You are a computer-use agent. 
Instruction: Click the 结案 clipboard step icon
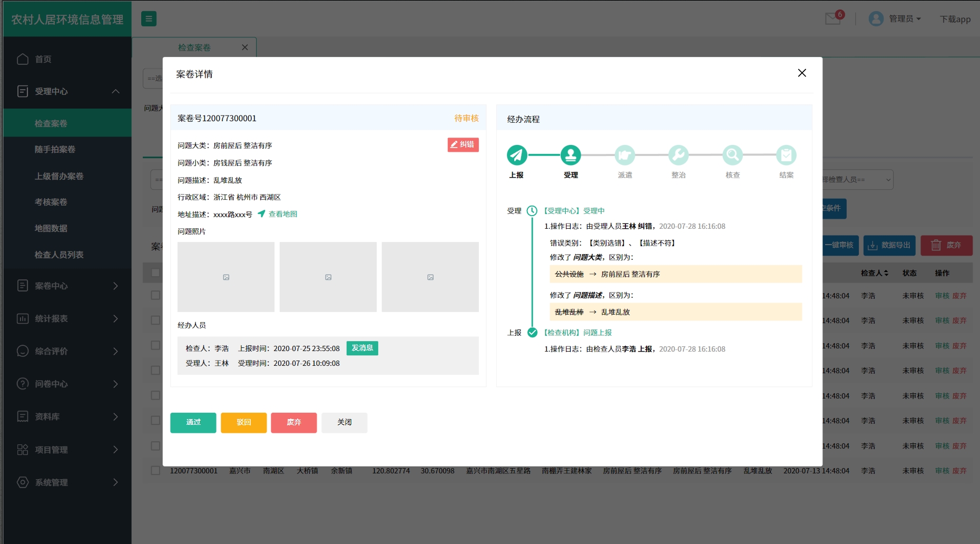(x=786, y=155)
